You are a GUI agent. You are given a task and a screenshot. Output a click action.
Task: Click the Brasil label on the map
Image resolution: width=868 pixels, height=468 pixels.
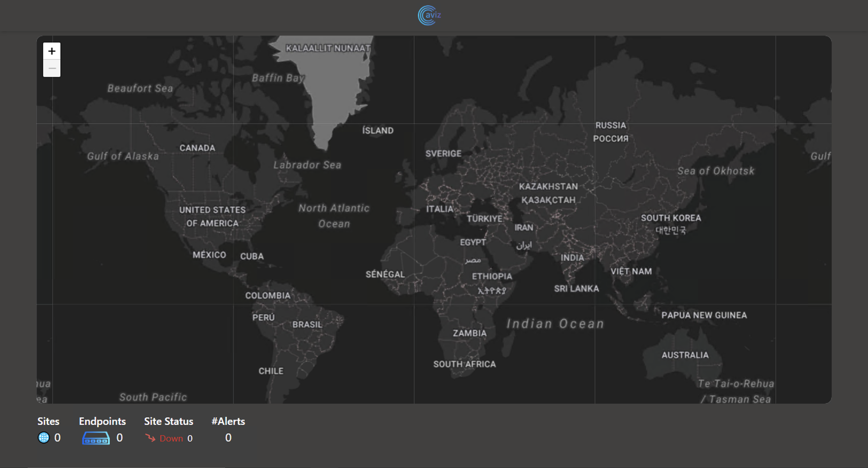[x=307, y=325]
